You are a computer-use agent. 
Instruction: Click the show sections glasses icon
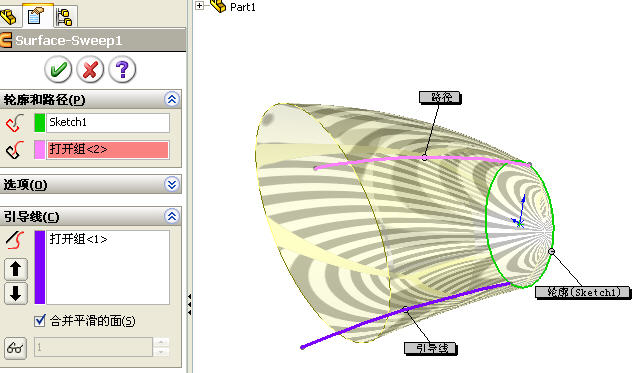coord(15,348)
